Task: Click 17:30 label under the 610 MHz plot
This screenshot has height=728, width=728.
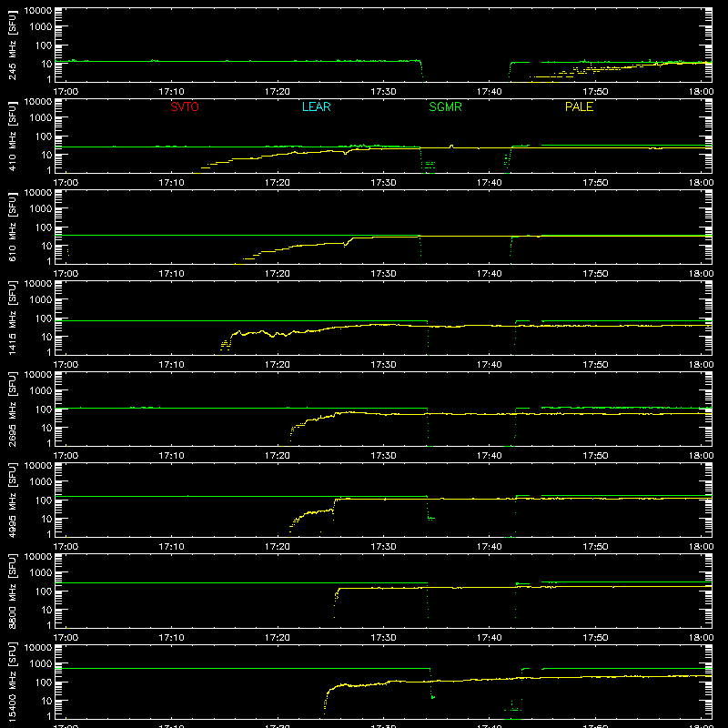Action: coord(383,274)
